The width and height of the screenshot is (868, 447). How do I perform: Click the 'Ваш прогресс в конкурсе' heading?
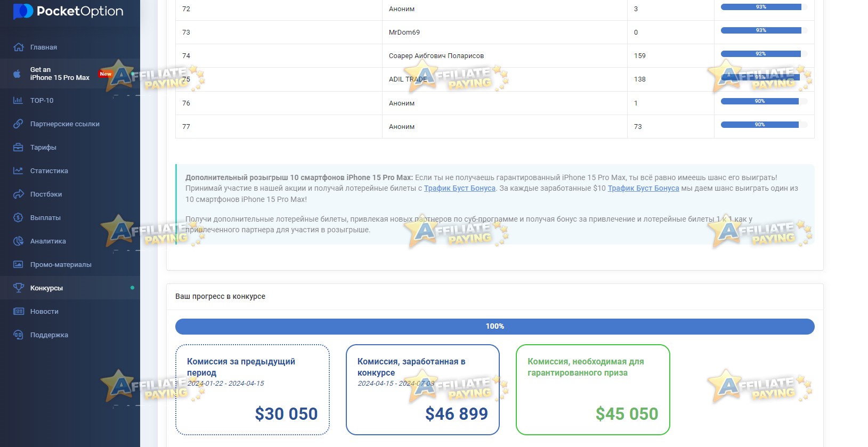[220, 296]
